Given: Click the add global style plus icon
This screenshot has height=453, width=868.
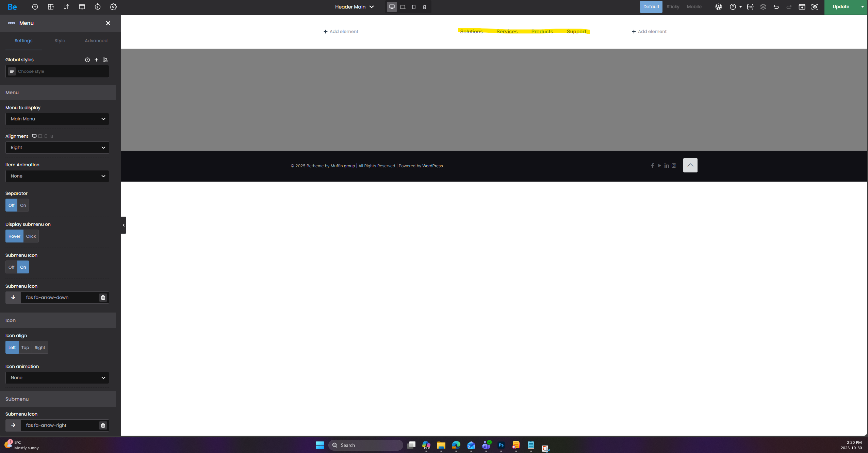Looking at the screenshot, I should tap(96, 60).
